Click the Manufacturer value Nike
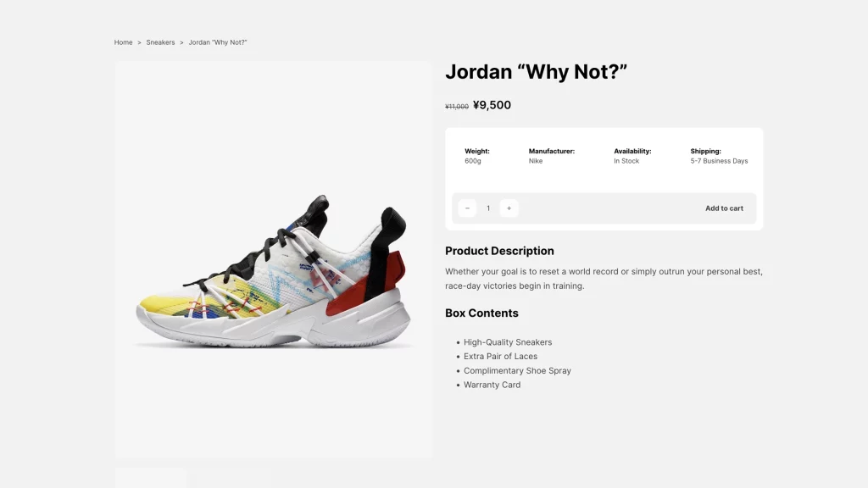This screenshot has width=868, height=488. (x=536, y=161)
